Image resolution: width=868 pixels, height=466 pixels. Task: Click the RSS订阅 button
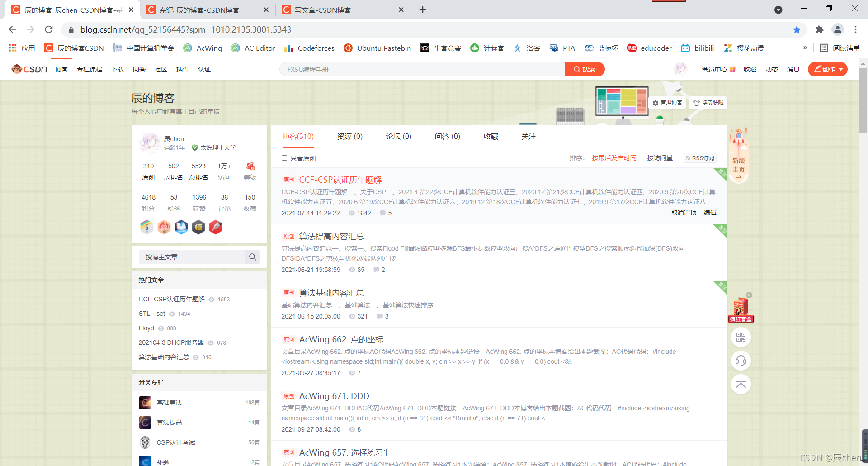tap(700, 158)
